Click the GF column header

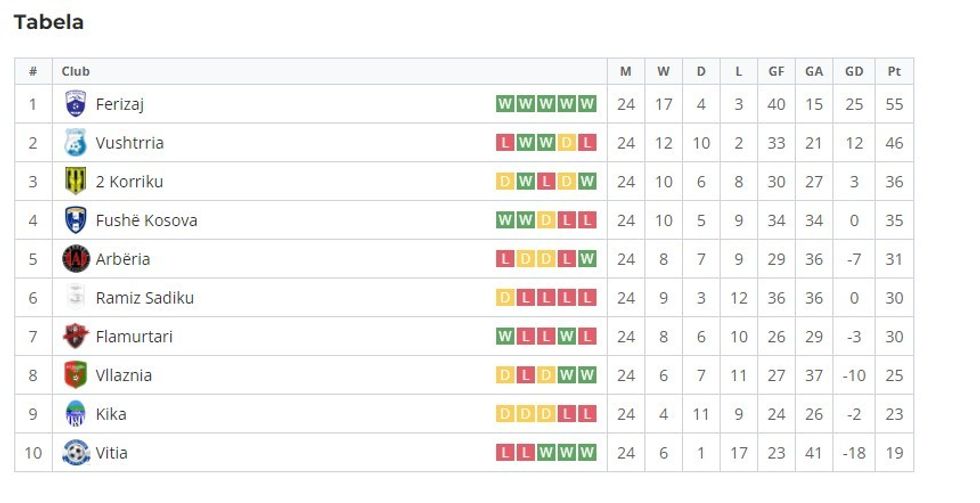(x=776, y=71)
